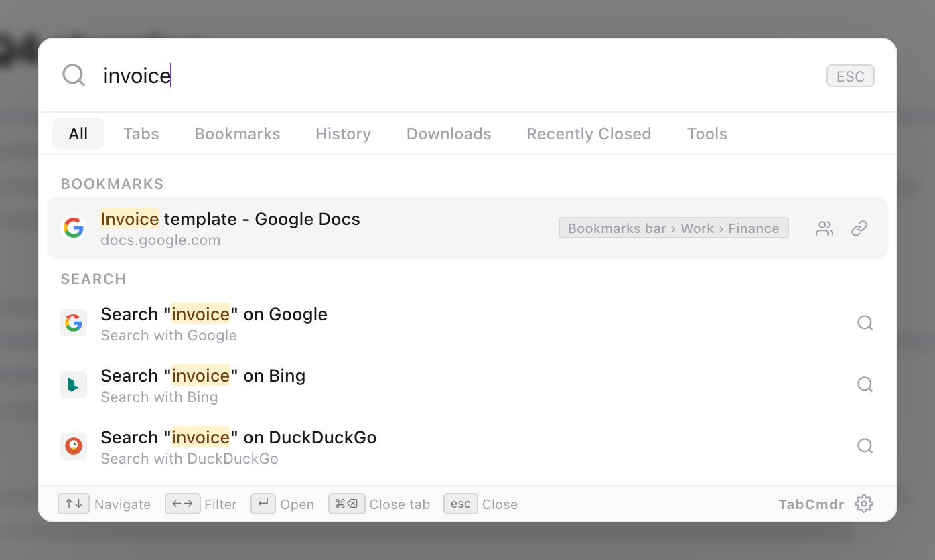
Task: Click search glass icon on DuckDuckGo row
Action: click(x=865, y=446)
